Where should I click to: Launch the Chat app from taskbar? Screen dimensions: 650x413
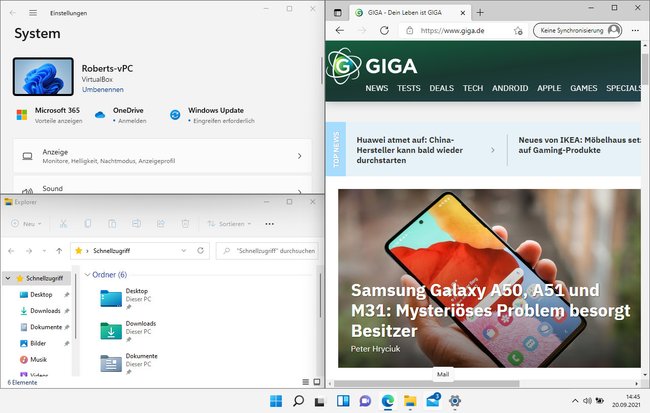click(365, 401)
